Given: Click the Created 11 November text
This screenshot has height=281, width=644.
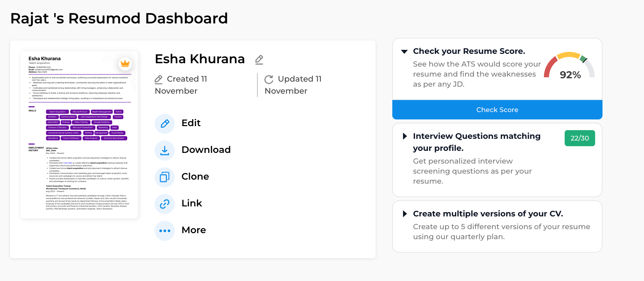Looking at the screenshot, I should pyautogui.click(x=181, y=85).
